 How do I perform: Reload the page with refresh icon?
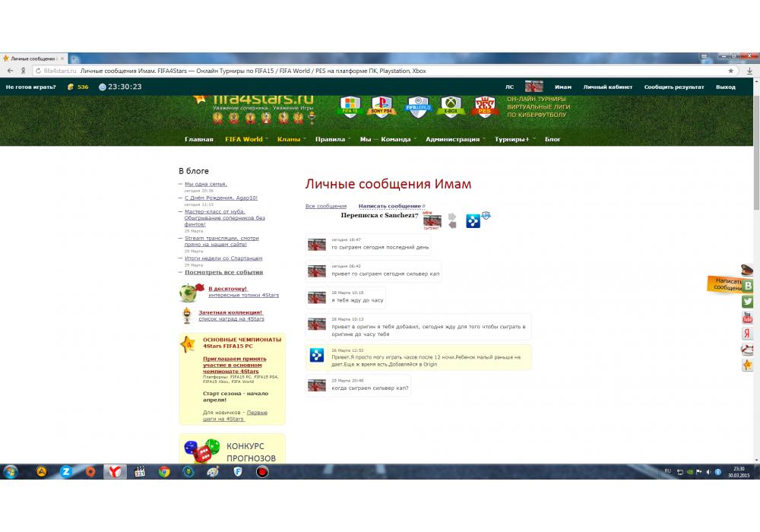point(38,71)
